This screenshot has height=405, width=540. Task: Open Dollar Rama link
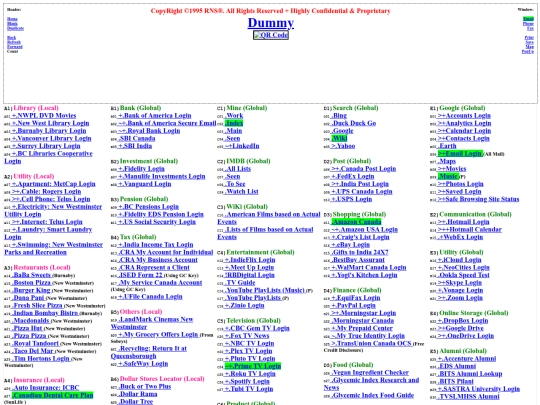(137, 394)
